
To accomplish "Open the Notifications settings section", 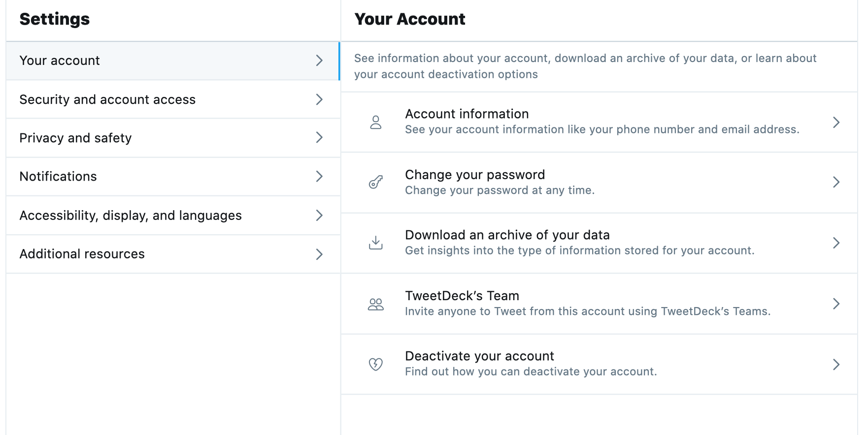I will pyautogui.click(x=173, y=177).
